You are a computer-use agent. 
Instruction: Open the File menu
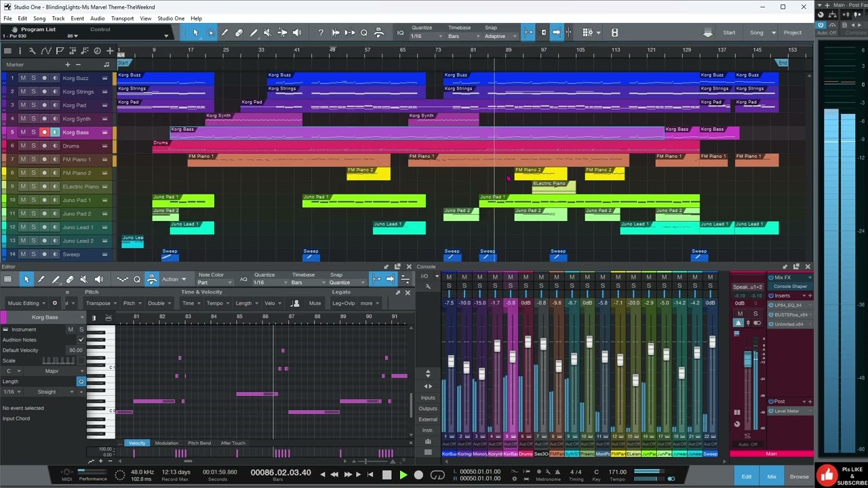tap(7, 18)
